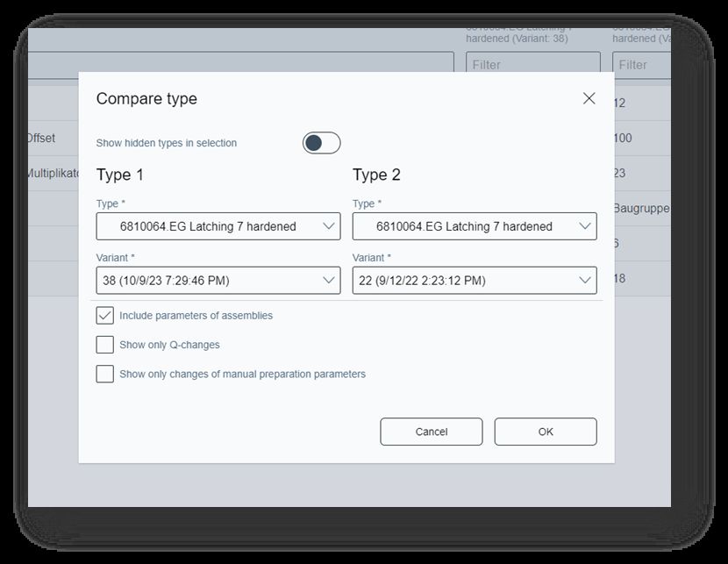728x564 pixels.
Task: Expand Type 2 Variant dropdown showing 22
Action: point(475,281)
